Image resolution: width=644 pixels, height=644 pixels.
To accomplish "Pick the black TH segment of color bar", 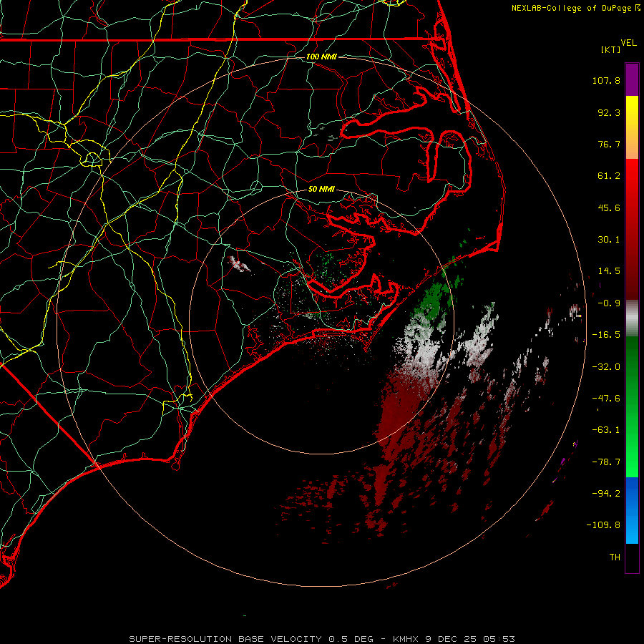I will click(632, 557).
